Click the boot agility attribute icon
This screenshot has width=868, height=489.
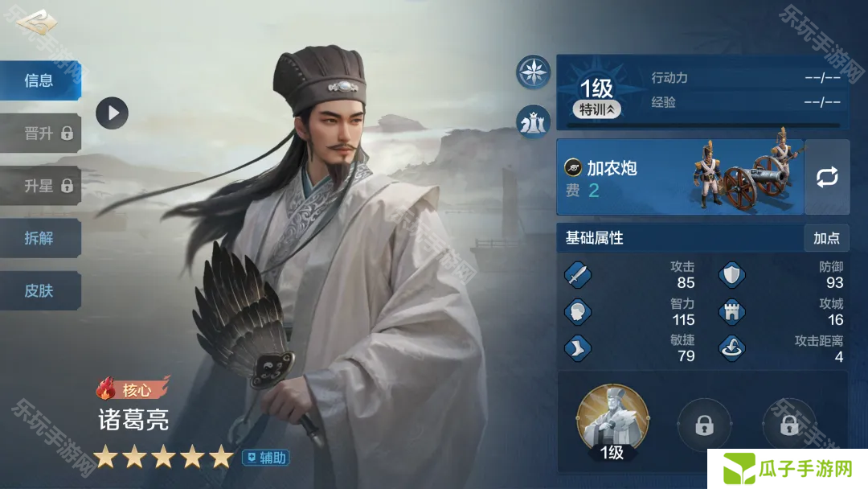point(577,348)
